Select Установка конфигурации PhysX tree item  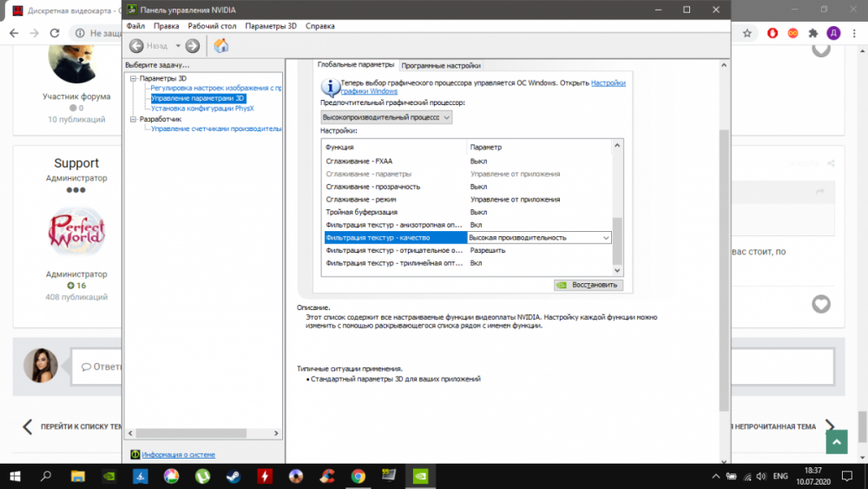202,109
